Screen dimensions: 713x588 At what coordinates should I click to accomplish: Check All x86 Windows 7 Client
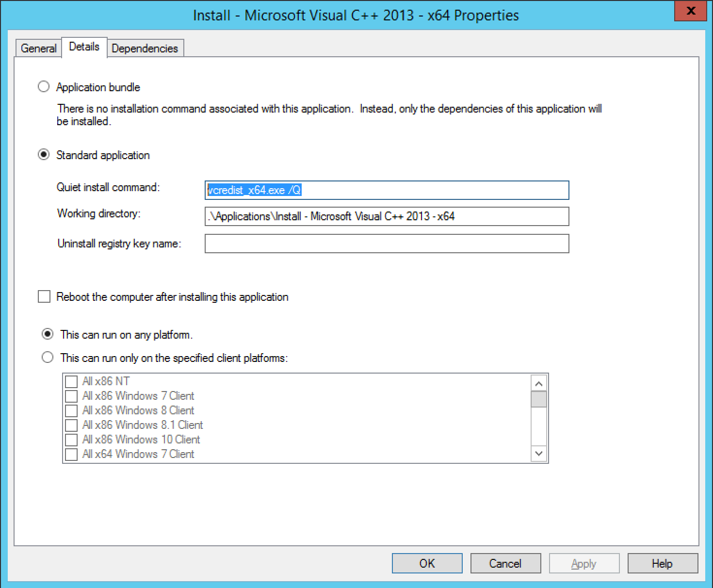(71, 396)
